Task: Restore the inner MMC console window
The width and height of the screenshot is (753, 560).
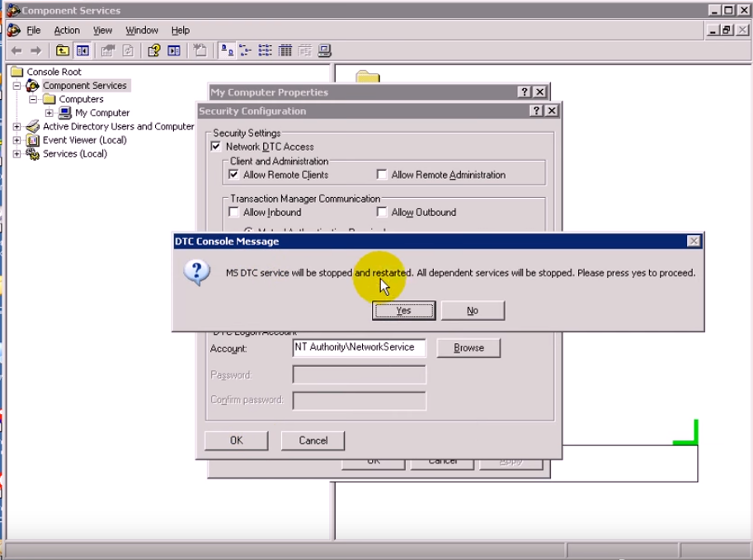Action: click(727, 31)
